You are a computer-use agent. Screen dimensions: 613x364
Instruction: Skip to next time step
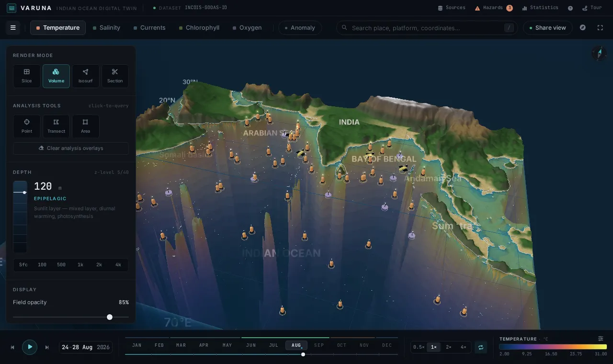click(47, 347)
